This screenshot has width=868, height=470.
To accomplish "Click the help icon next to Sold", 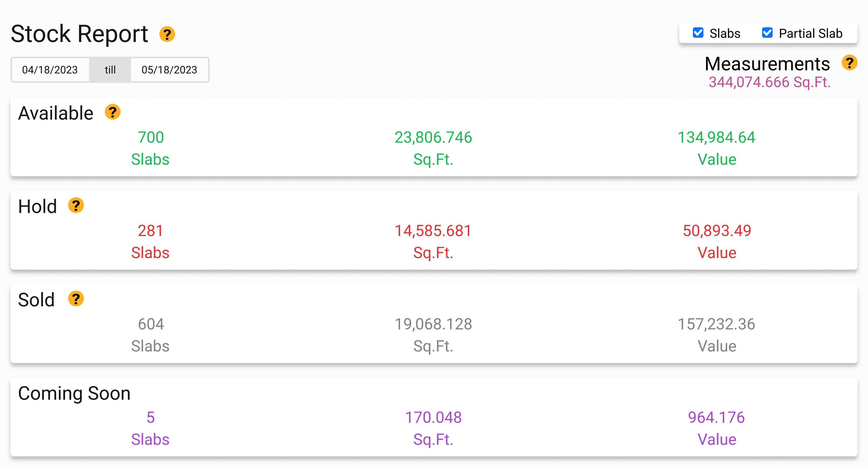I will pyautogui.click(x=76, y=299).
